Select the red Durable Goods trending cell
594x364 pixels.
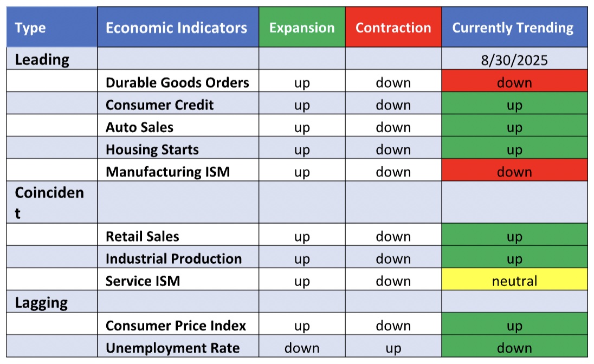514,82
